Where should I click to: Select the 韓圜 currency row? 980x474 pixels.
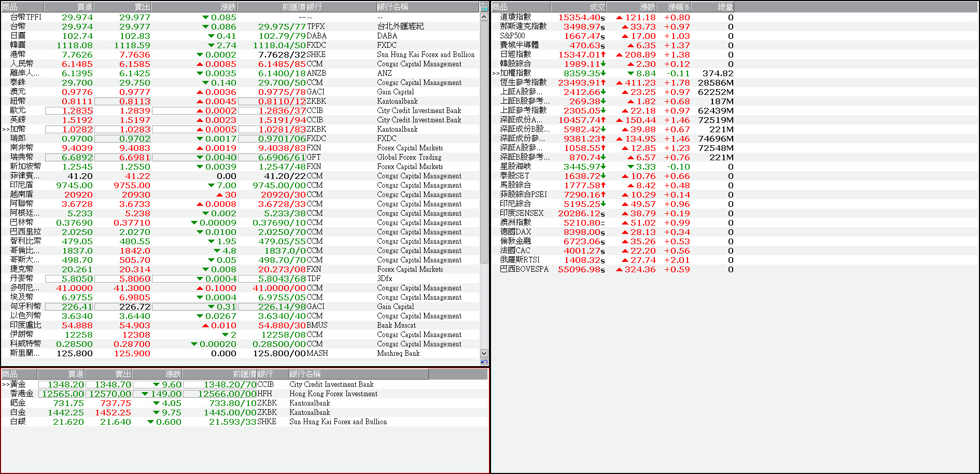tap(240, 45)
